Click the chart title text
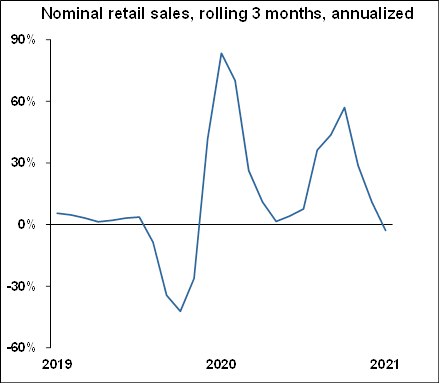The width and height of the screenshot is (440, 384). click(227, 14)
